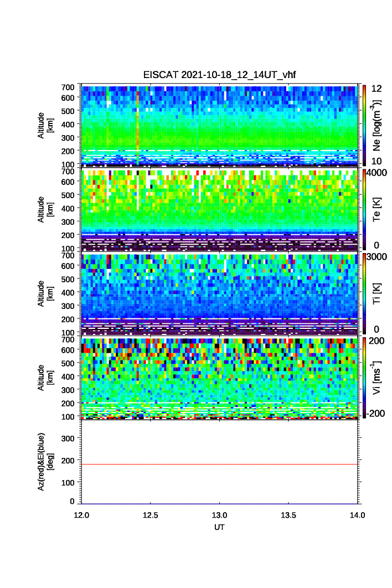Image resolution: width=392 pixels, height=588 pixels.
Task: Click the red azimuth line in bottom panel
Action: click(x=220, y=464)
